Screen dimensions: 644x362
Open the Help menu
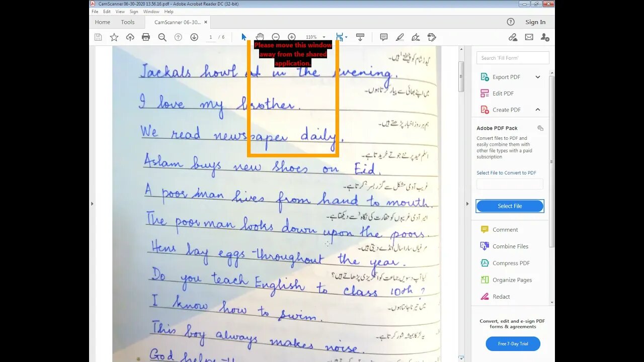(169, 12)
